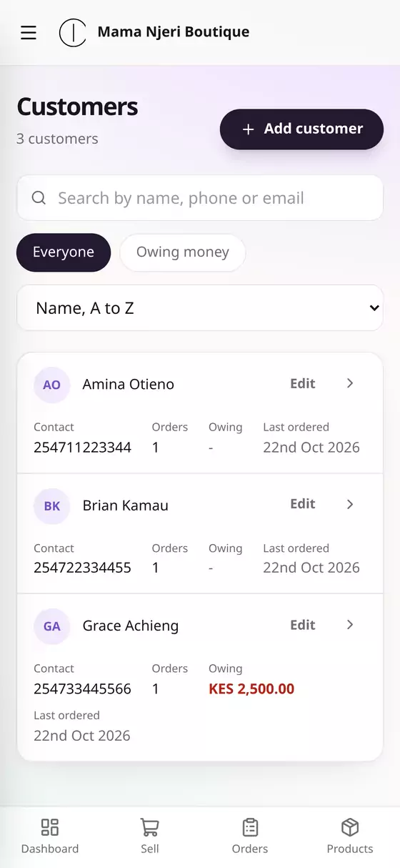Click the Add customer button
This screenshot has height=868, width=400.
tap(301, 129)
